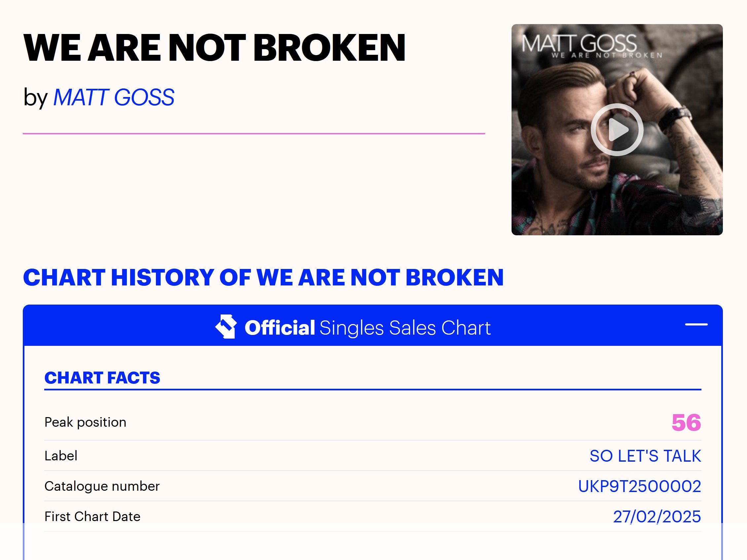Click the peak position value 56
747x560 pixels.
point(686,422)
